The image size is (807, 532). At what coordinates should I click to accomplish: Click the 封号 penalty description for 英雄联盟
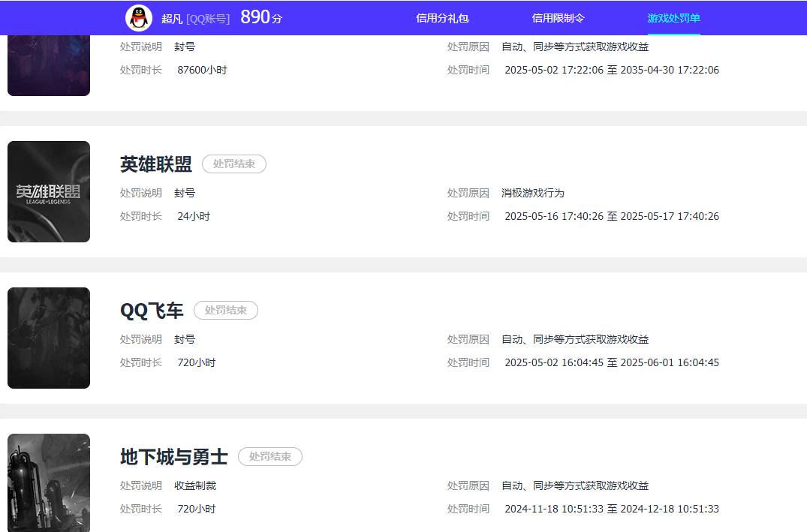[185, 193]
